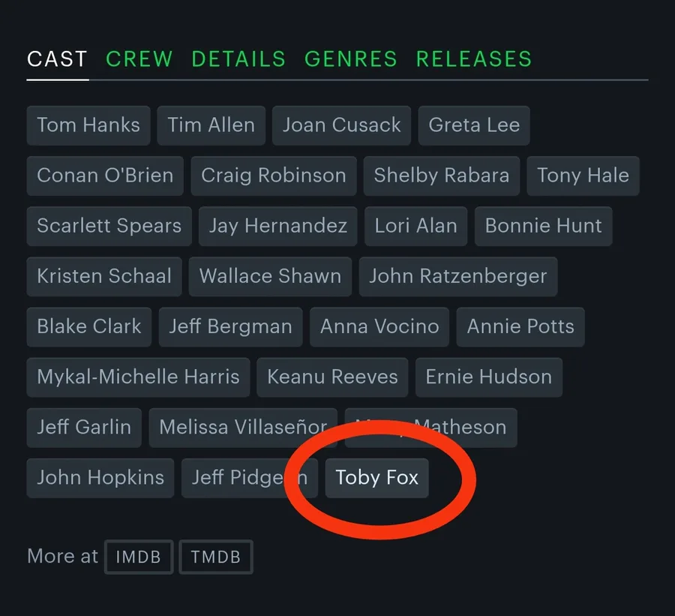
Task: Open Annie Potts profile
Action: point(520,326)
